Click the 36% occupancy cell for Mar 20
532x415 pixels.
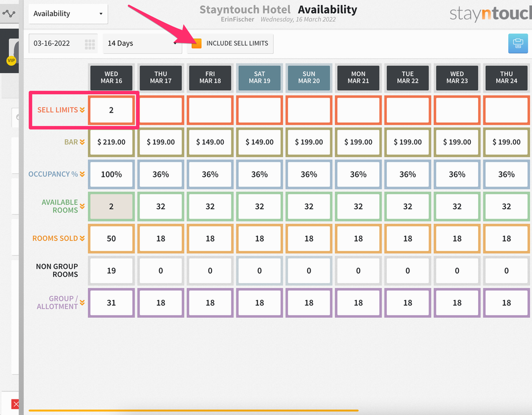click(309, 175)
